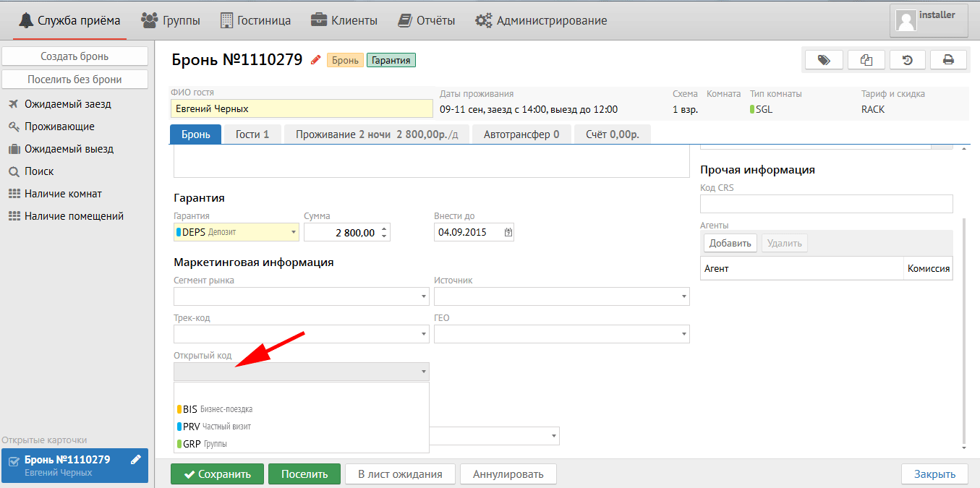The image size is (980, 488).
Task: Open the Автотрансфер 0 tab
Action: (x=521, y=134)
